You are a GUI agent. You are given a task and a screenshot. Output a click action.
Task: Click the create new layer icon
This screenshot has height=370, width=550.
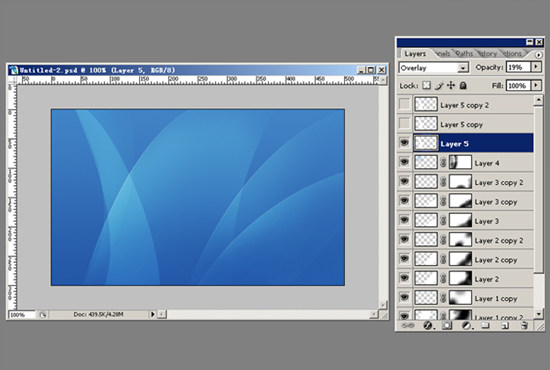click(505, 326)
